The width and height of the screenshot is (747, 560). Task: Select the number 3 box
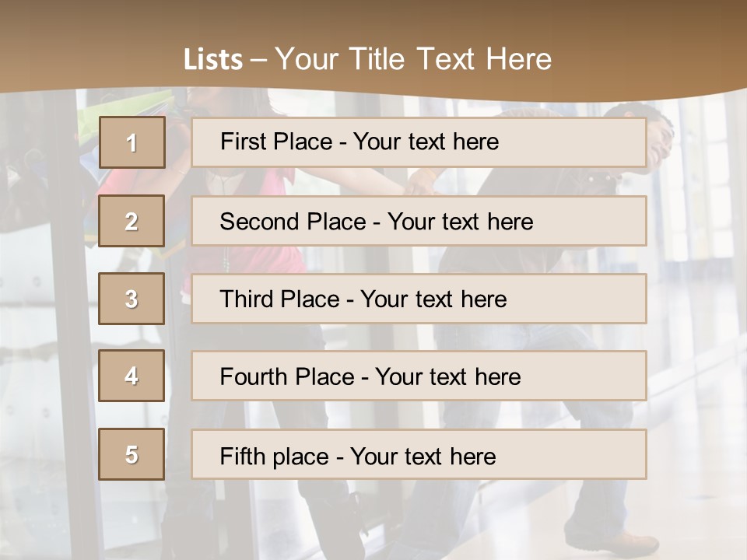tap(132, 299)
